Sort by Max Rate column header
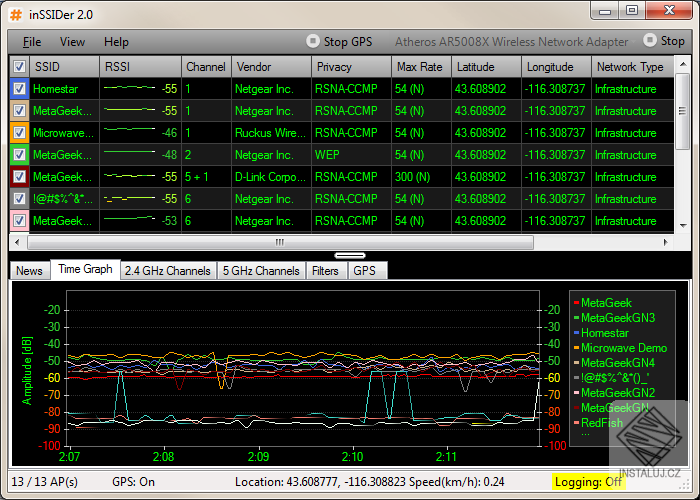The height and width of the screenshot is (500, 700). click(421, 67)
